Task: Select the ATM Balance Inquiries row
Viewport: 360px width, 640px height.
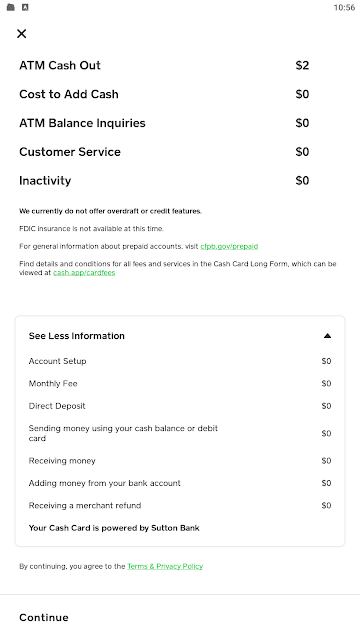Action: point(164,123)
